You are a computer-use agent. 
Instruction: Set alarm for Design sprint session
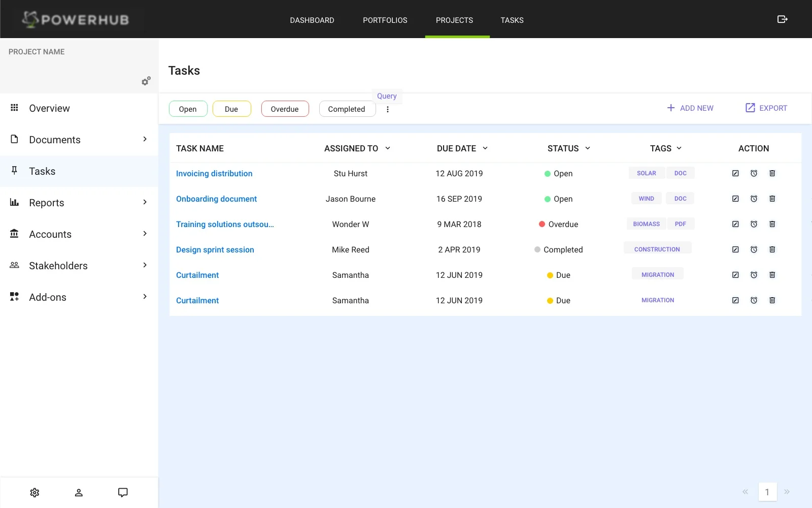(754, 249)
